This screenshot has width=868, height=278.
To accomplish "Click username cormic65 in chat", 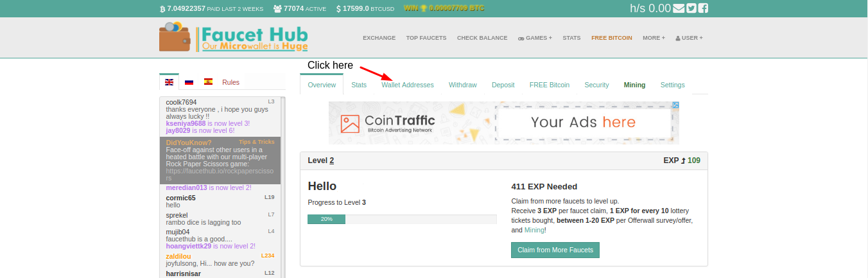I will pos(180,198).
